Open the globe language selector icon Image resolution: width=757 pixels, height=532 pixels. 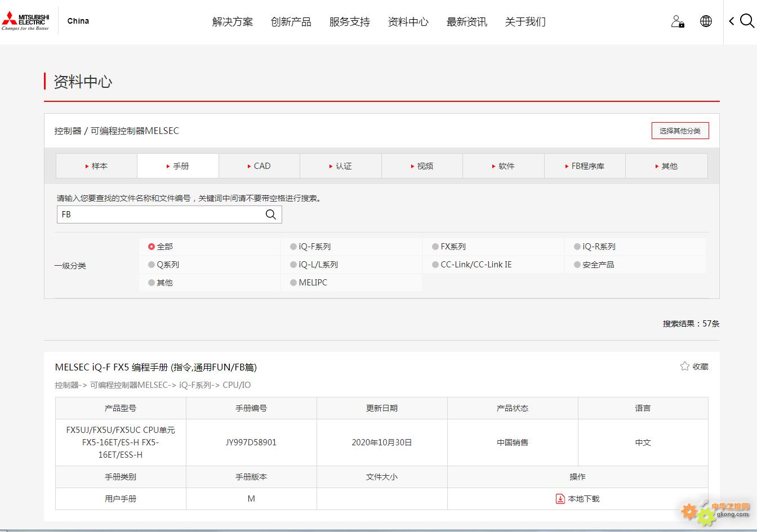point(706,21)
